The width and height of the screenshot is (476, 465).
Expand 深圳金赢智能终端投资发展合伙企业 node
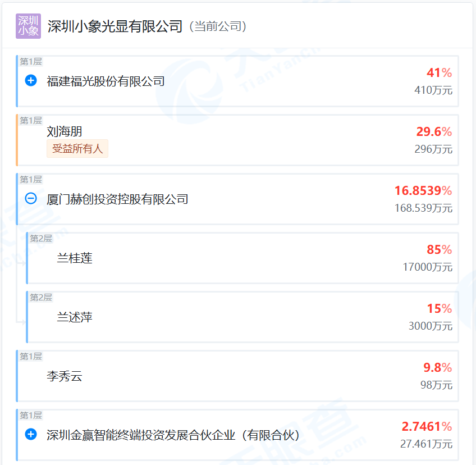(31, 435)
